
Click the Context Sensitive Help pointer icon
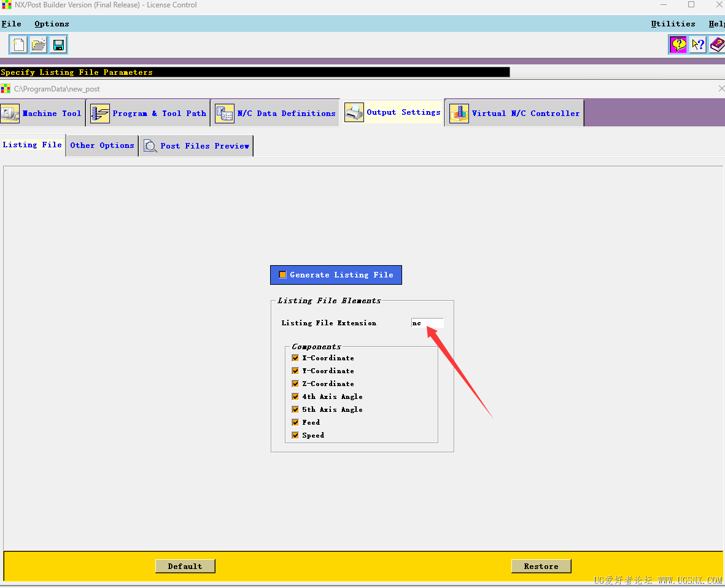click(698, 45)
